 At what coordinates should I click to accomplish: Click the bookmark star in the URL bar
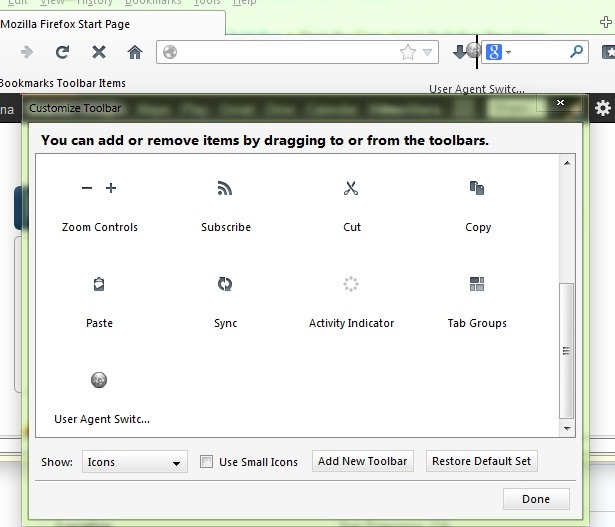click(x=408, y=52)
